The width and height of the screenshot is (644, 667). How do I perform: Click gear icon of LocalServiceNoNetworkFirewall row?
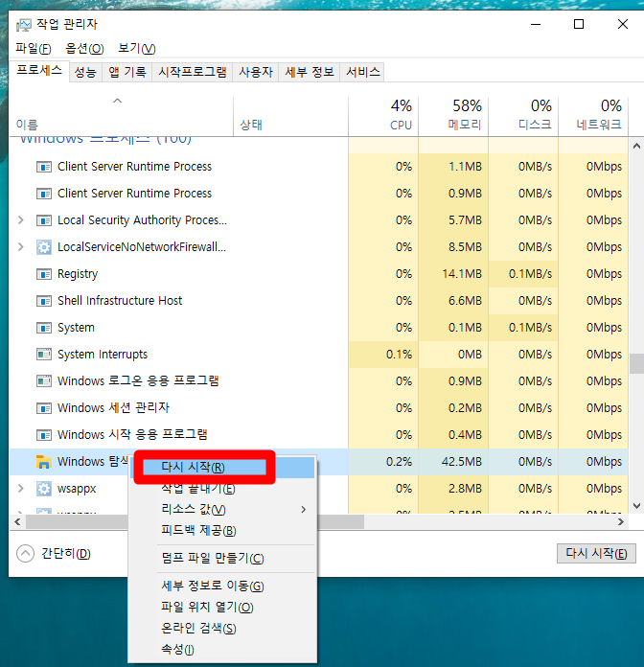click(44, 247)
